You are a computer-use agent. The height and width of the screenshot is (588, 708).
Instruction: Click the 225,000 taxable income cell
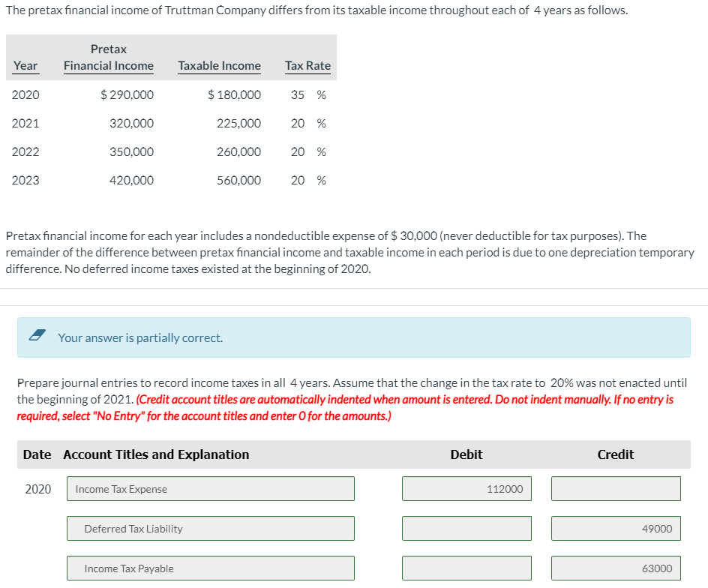coord(238,123)
